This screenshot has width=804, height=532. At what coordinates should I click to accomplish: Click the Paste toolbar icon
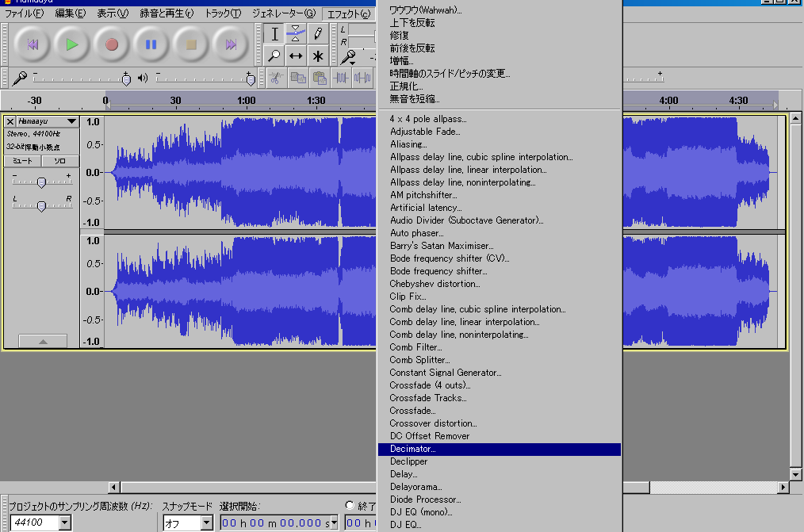click(x=320, y=78)
